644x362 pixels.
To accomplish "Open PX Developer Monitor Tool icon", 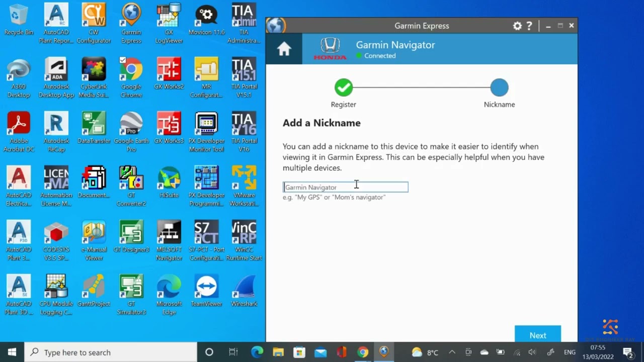I will click(207, 132).
